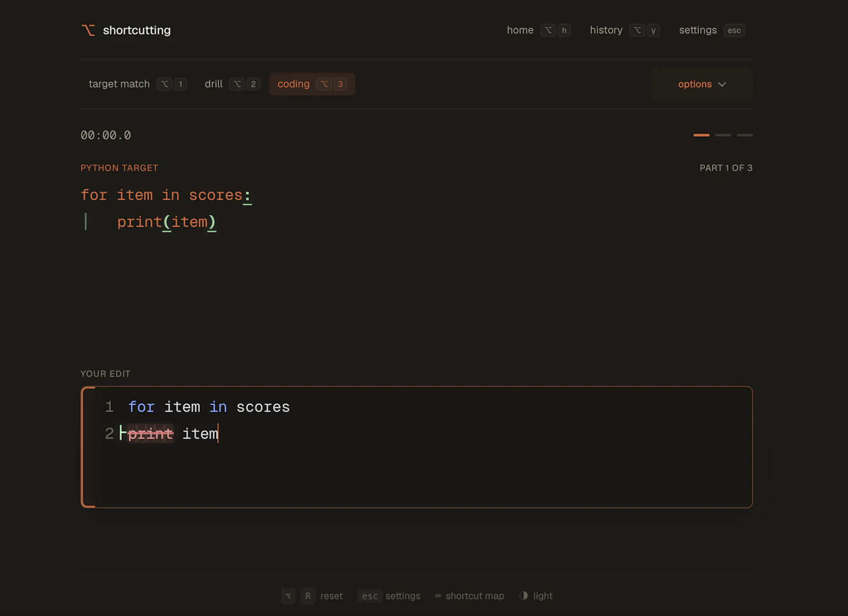
Task: Click line number 1 in the editor gutter
Action: (x=109, y=407)
